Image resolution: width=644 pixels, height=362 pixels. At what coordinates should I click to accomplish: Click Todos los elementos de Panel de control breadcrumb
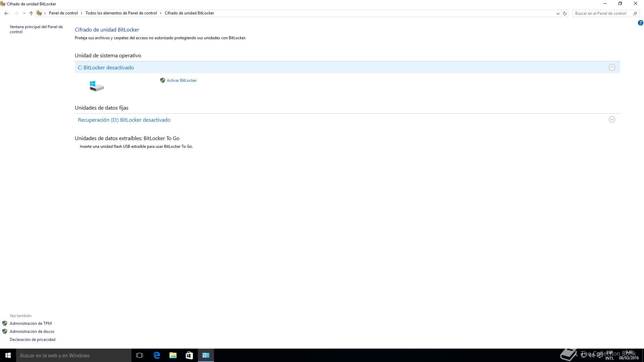121,13
